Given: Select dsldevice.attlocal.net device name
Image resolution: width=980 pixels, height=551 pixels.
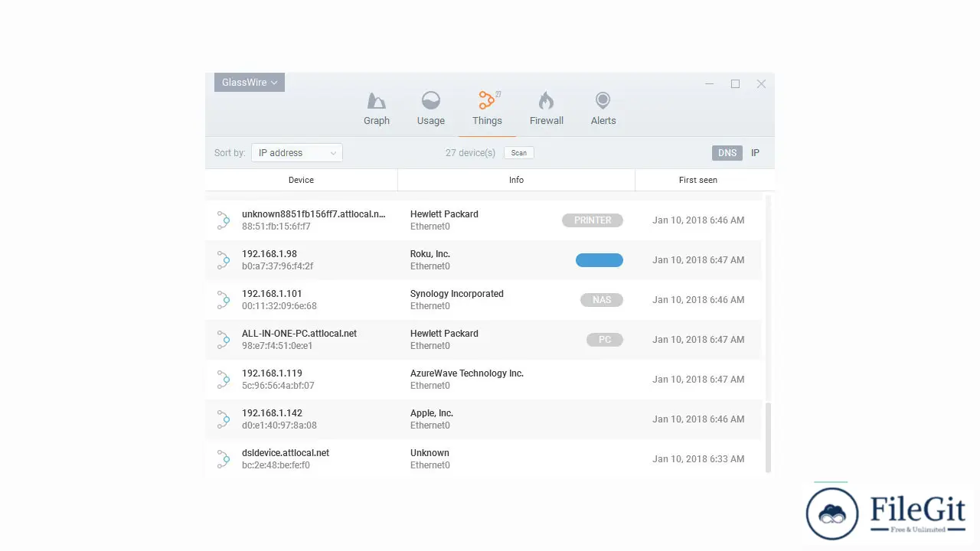Looking at the screenshot, I should coord(286,453).
